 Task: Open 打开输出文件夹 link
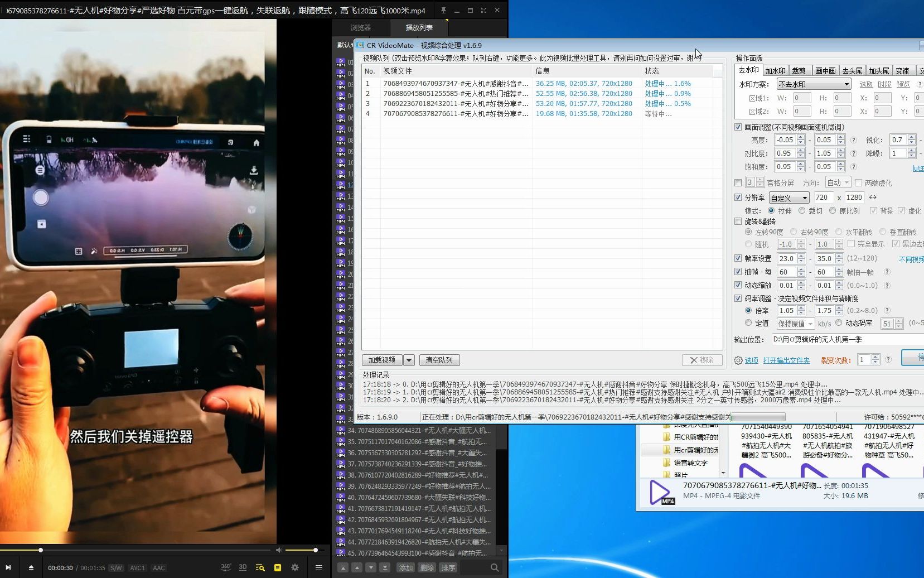pos(786,360)
